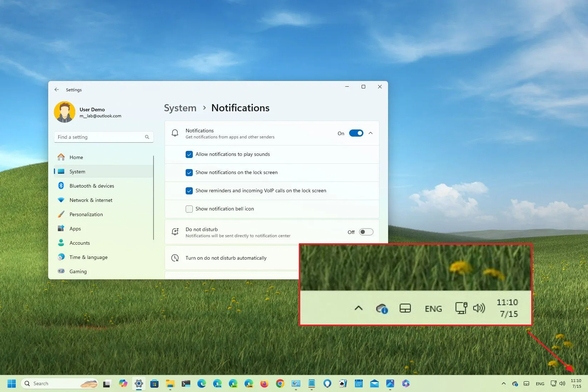The height and width of the screenshot is (392, 588).
Task: Open Gaming settings
Action: pyautogui.click(x=78, y=271)
